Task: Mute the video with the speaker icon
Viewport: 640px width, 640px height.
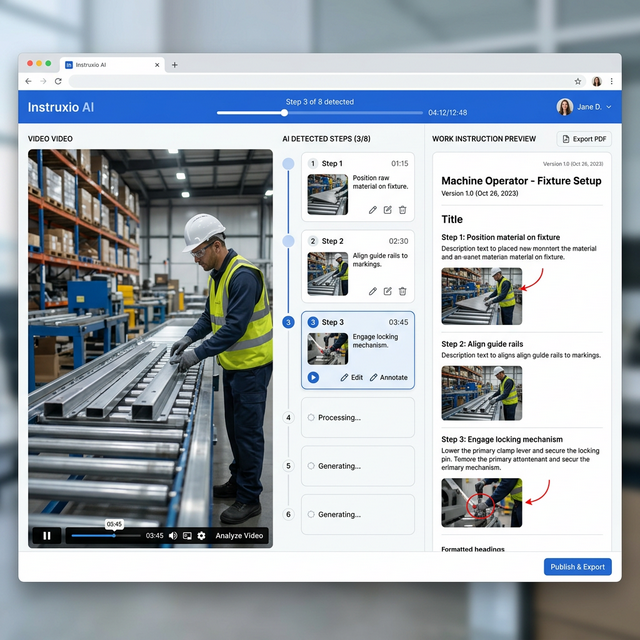Action: tap(173, 536)
